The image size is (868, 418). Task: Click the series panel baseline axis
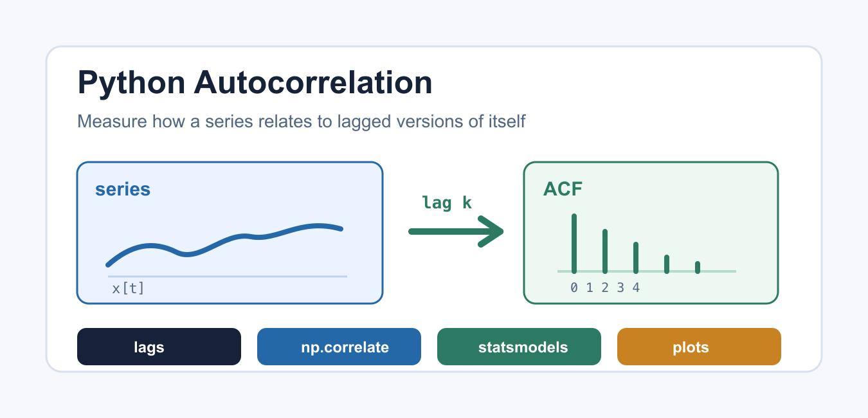[x=228, y=276]
